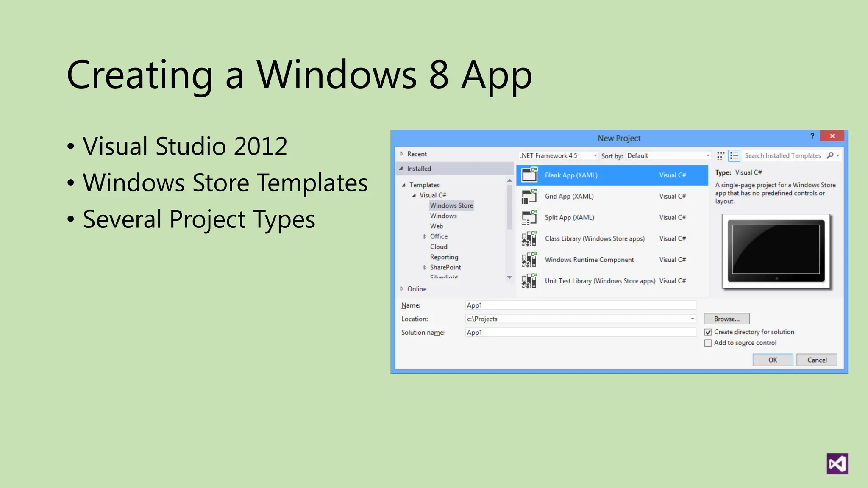Select Unit Test Library (Windows Store apps) text
868x488 pixels.
tap(600, 281)
